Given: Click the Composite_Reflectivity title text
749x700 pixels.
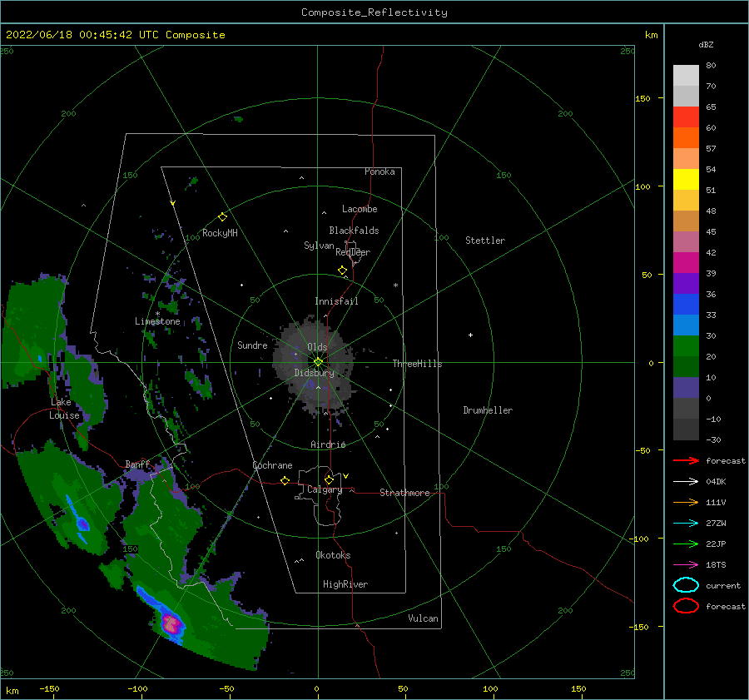Looking at the screenshot, I should [374, 12].
